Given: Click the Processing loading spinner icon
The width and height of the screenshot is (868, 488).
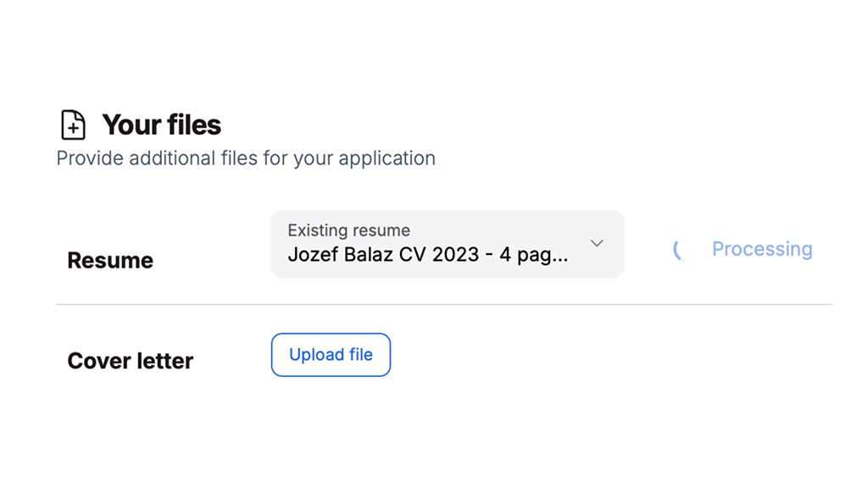Looking at the screenshot, I should [x=679, y=250].
